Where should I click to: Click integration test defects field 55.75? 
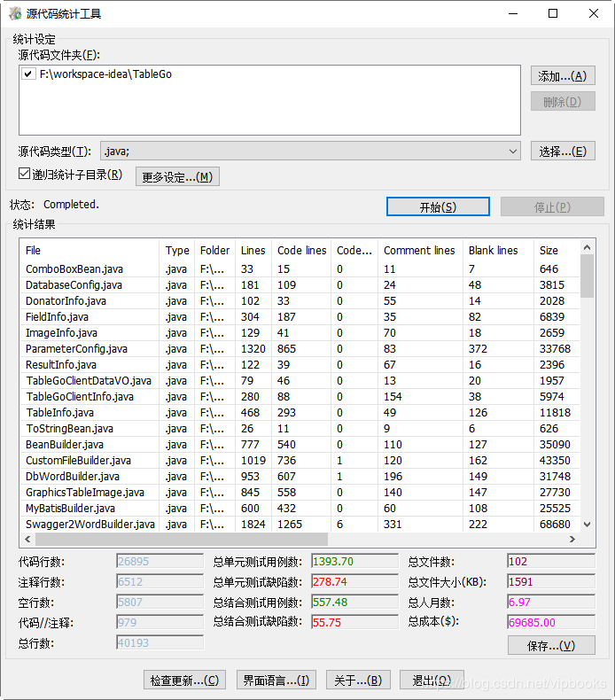tap(354, 622)
